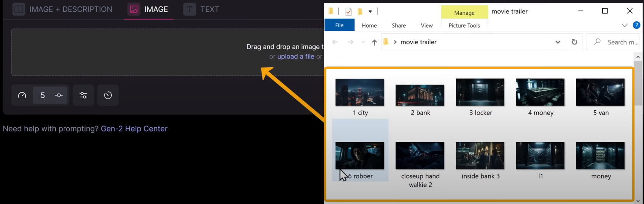Open the TEXT tab
Screen dimensions: 644x204
click(x=201, y=9)
